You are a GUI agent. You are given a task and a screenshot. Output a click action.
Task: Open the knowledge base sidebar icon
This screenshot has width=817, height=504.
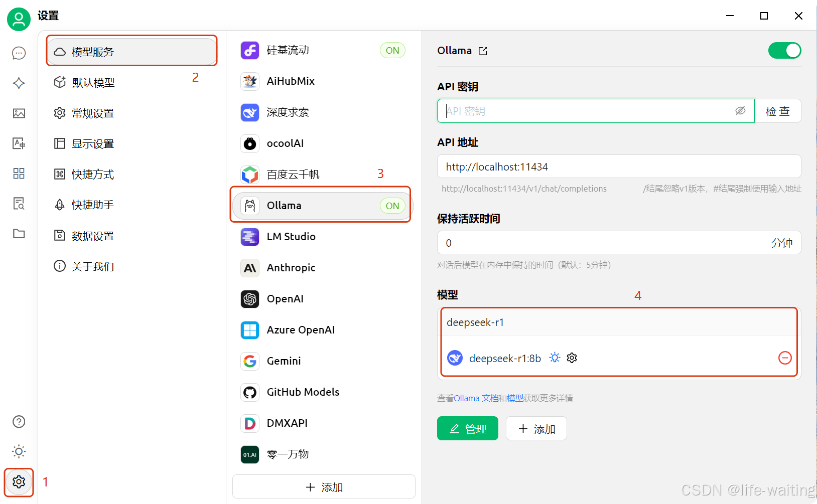coord(19,204)
